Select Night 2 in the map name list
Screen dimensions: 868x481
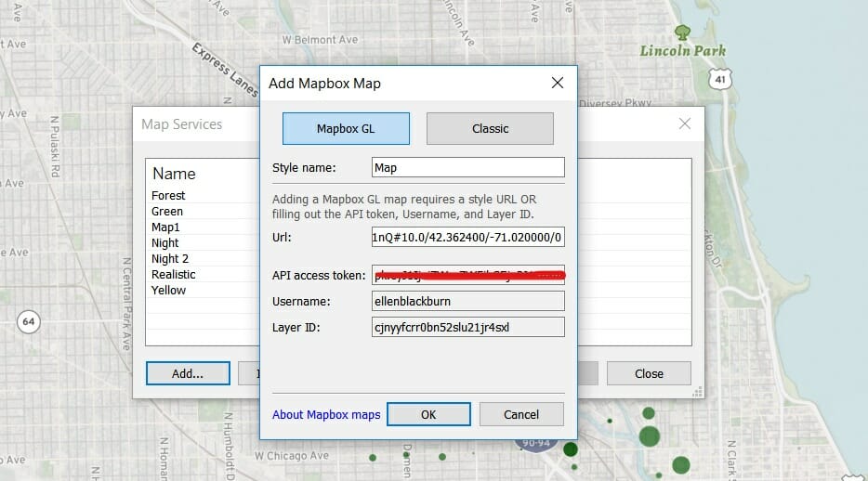point(170,259)
